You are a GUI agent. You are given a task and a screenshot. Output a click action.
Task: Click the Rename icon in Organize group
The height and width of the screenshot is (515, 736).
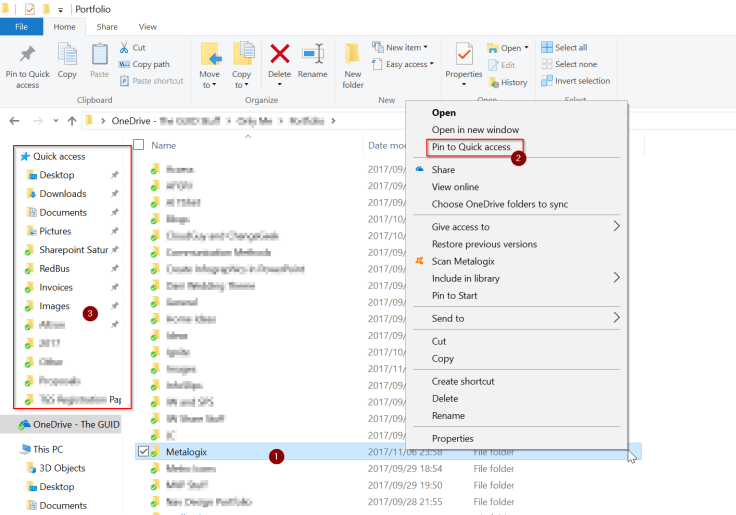click(x=312, y=55)
